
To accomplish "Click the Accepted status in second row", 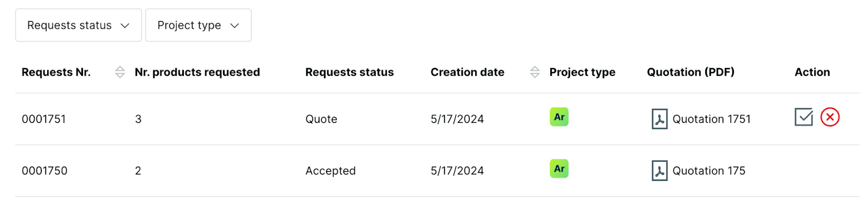I will (330, 171).
